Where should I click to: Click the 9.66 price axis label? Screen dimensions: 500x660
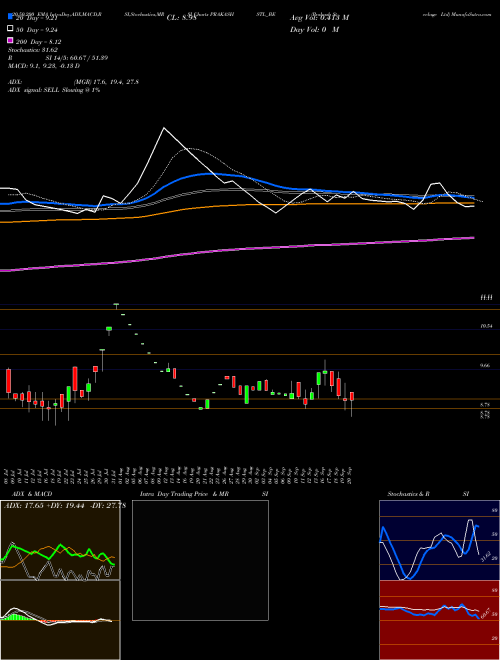click(485, 366)
